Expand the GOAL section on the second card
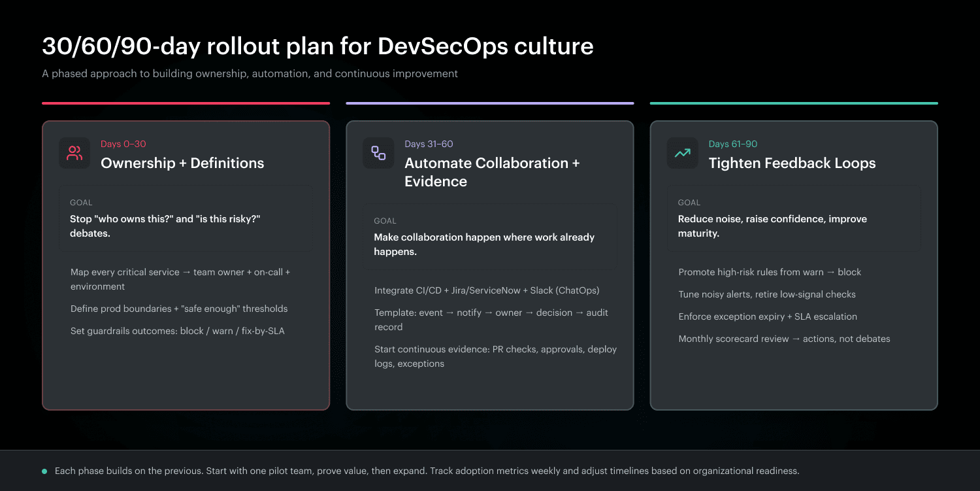Screen dimensions: 980x491 pos(489,237)
